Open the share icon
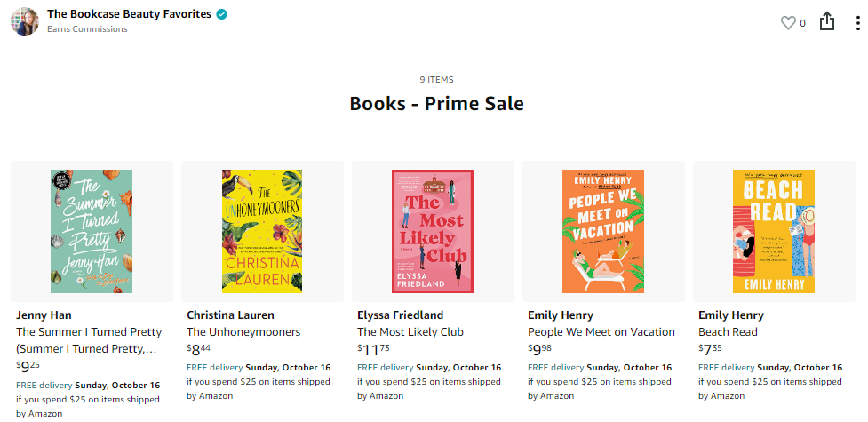This screenshot has width=868, height=422. (x=827, y=21)
